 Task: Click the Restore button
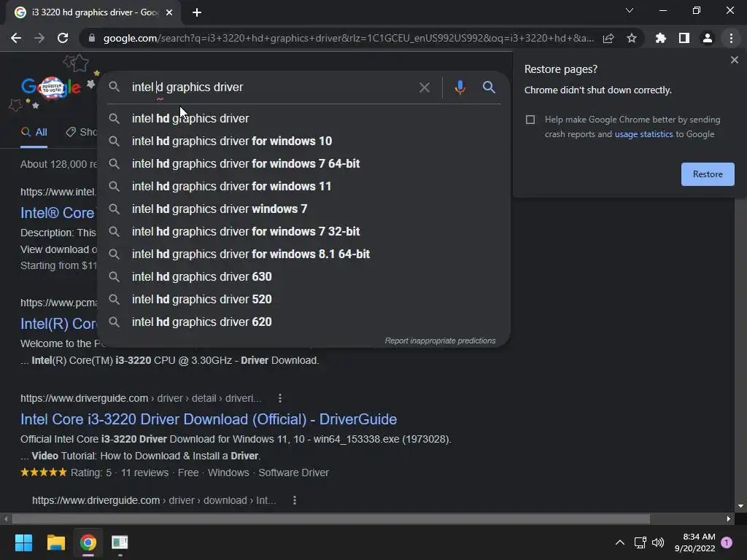click(x=708, y=174)
